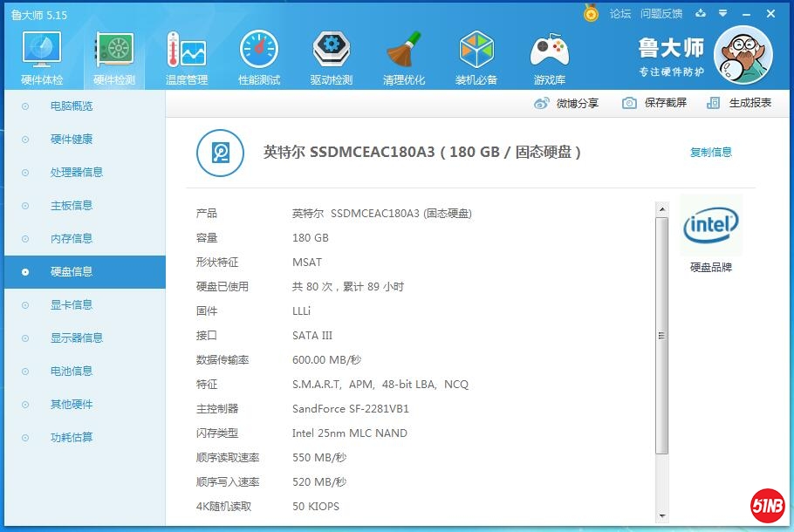Click the scrollbar down arrow
Viewport: 794px width, 532px height.
click(661, 516)
